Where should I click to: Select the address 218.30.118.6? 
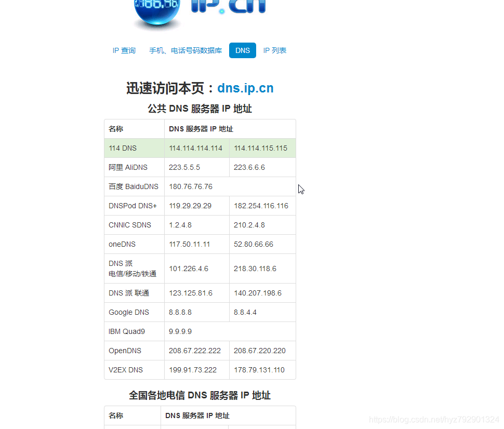(x=255, y=269)
